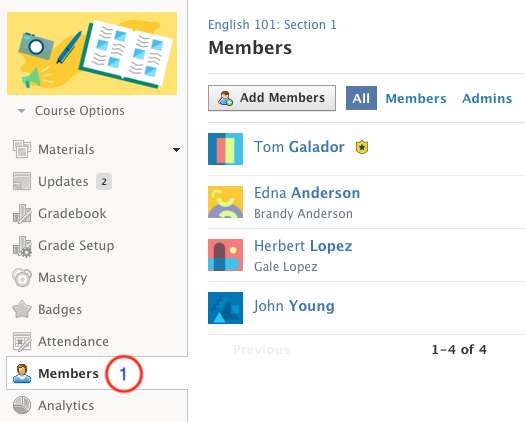525x422 pixels.
Task: Open Edna Anderson's profile link
Action: tap(307, 193)
